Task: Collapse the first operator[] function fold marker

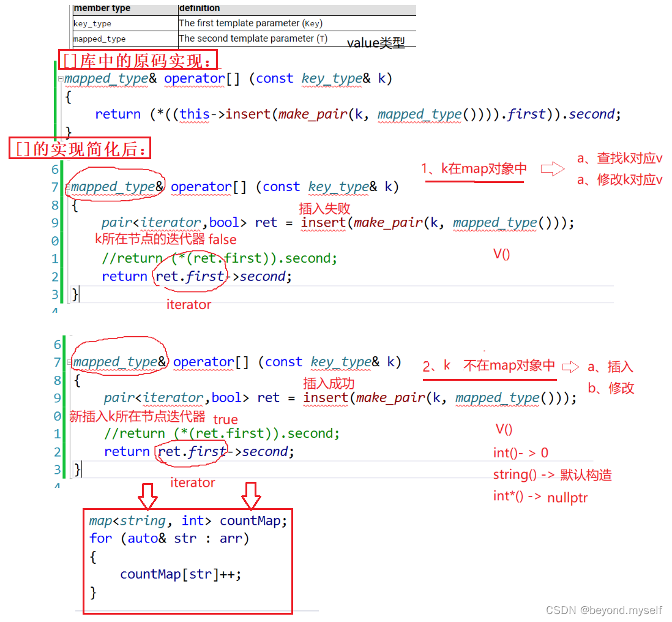Action: coord(61,79)
